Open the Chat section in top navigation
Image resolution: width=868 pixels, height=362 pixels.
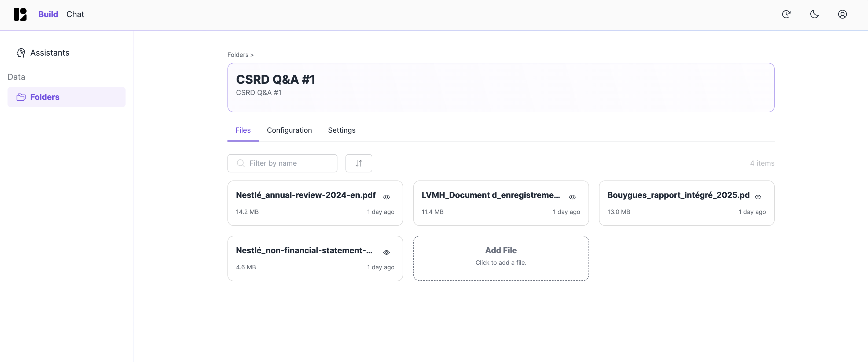[75, 14]
